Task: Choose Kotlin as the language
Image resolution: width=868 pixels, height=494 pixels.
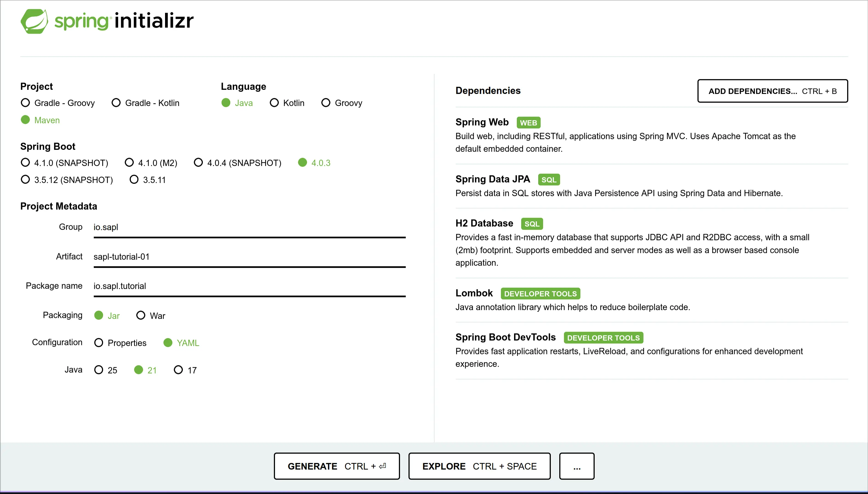Action: [x=274, y=103]
